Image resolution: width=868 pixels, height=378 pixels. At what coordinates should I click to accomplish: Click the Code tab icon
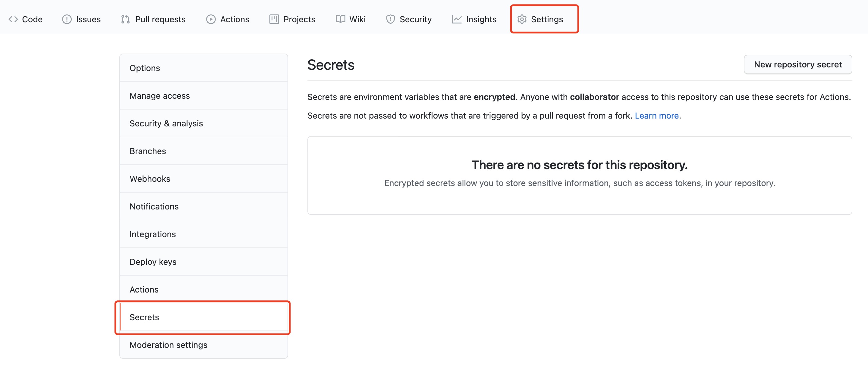coord(13,18)
